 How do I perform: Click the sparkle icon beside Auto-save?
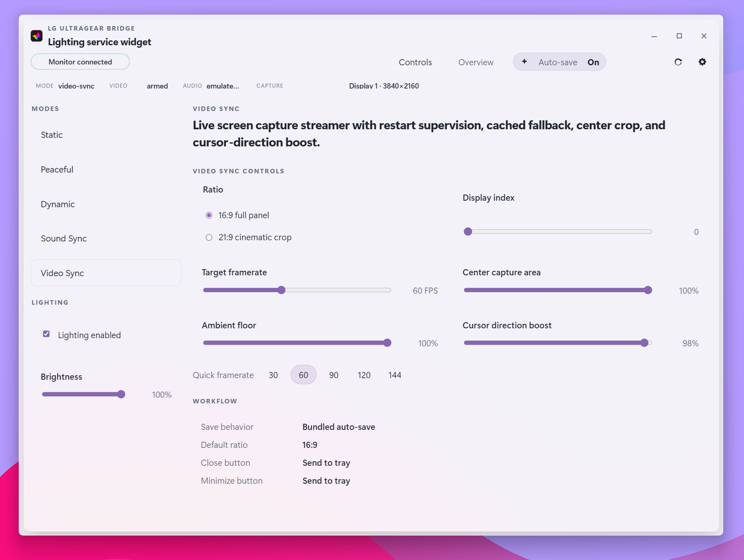point(525,62)
